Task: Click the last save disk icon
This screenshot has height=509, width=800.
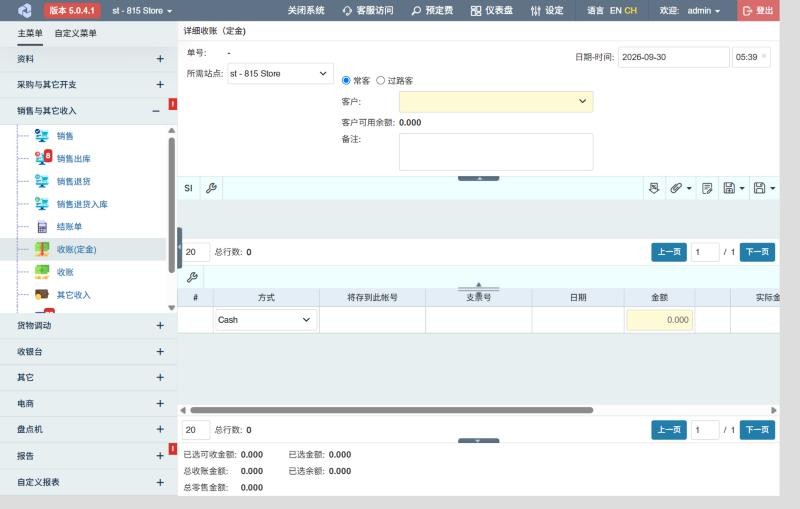Action: (760, 188)
